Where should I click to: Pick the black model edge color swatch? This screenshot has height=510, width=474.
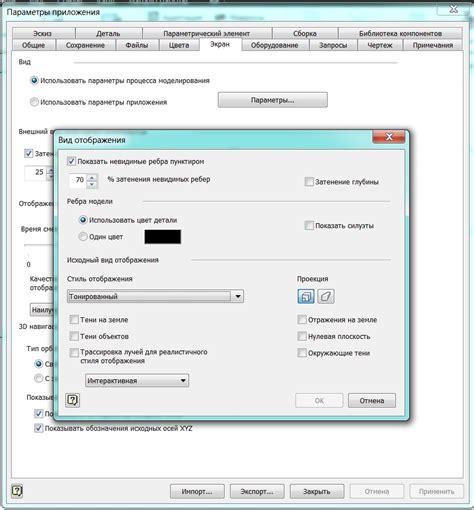tap(163, 237)
